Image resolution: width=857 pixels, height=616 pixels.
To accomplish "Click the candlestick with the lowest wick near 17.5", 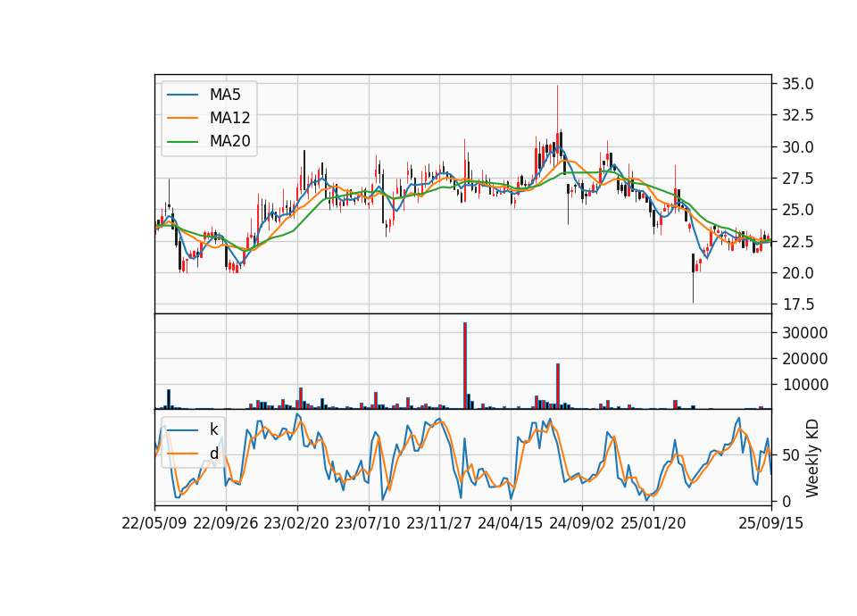I will (693, 279).
